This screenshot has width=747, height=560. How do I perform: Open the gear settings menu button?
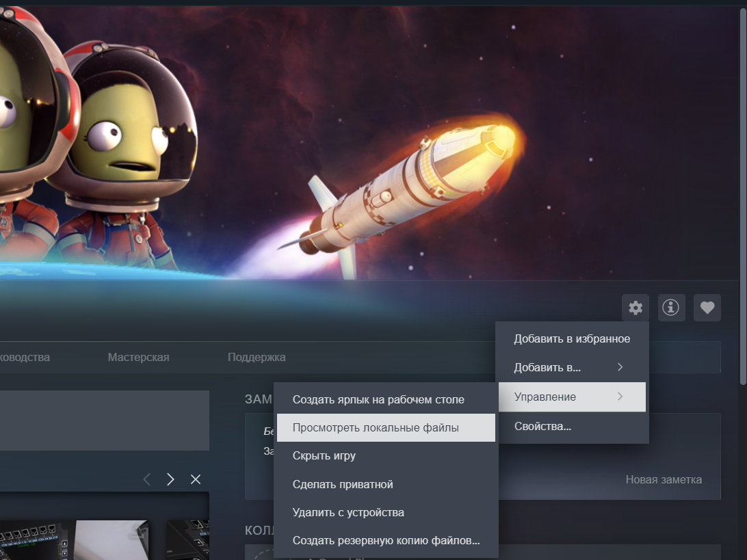pyautogui.click(x=635, y=308)
